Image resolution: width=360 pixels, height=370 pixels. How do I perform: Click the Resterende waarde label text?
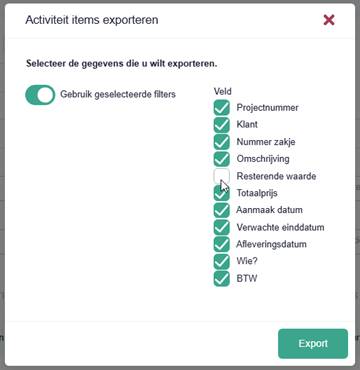[276, 176]
